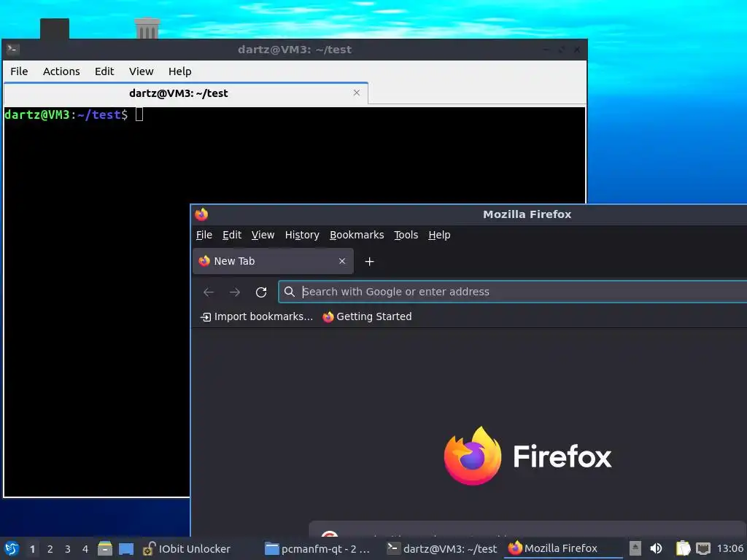The image size is (747, 560).
Task: Open network connection tray icon
Action: point(703,548)
